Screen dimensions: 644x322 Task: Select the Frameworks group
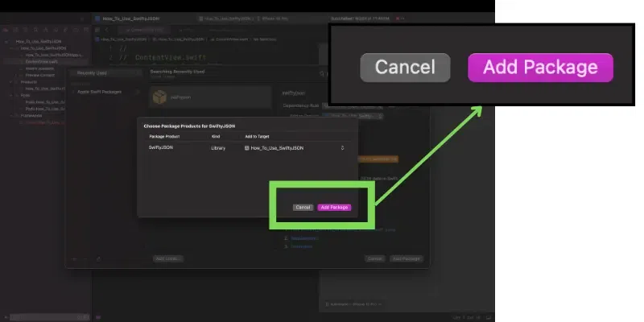(31, 116)
